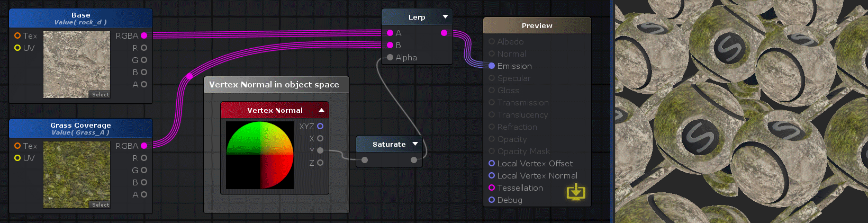Click the Base node RGBA output port
The height and width of the screenshot is (223, 868).
(144, 35)
